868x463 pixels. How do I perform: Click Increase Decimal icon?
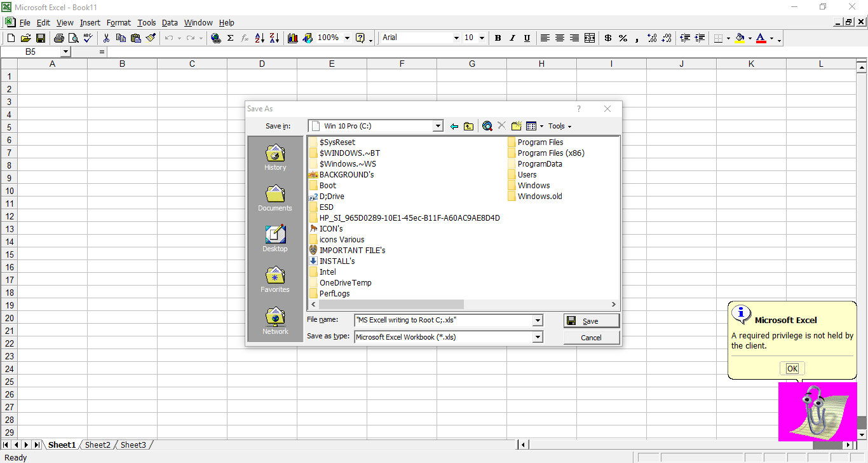652,38
